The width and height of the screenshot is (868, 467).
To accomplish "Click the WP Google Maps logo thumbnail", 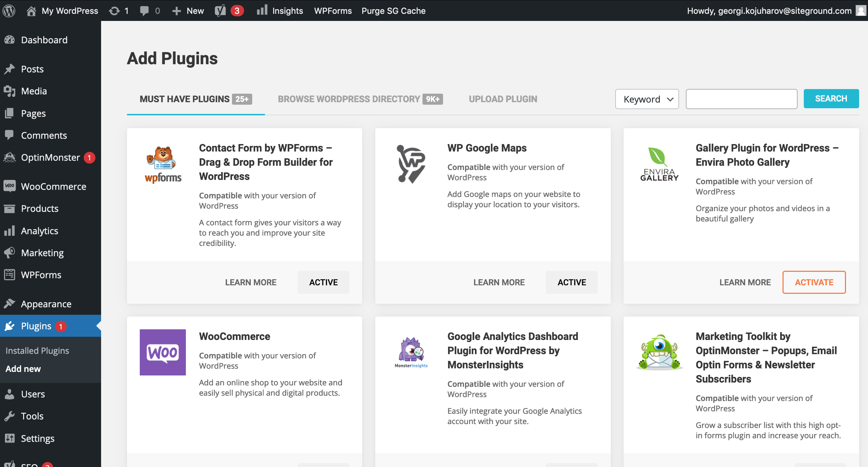I will coord(411,164).
